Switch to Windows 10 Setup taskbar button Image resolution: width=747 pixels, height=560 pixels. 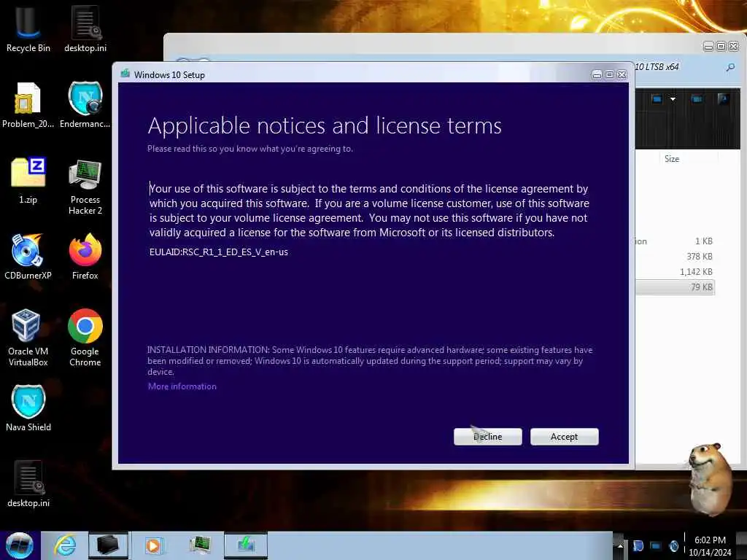click(246, 545)
